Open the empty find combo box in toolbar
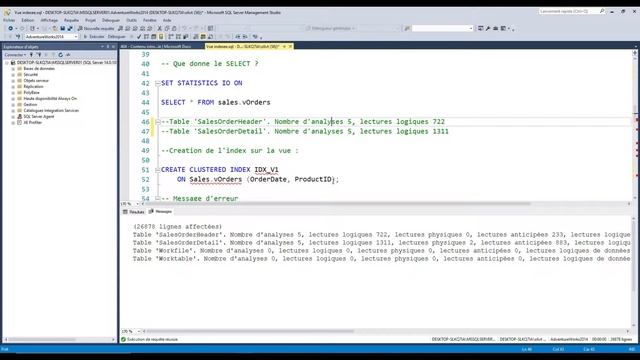The image size is (640, 360). pyautogui.click(x=471, y=29)
